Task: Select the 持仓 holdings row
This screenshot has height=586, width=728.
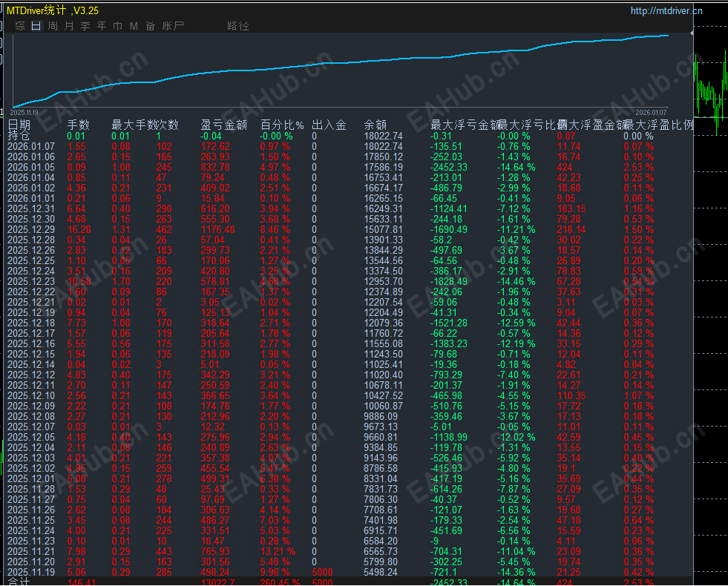Action: (x=19, y=136)
